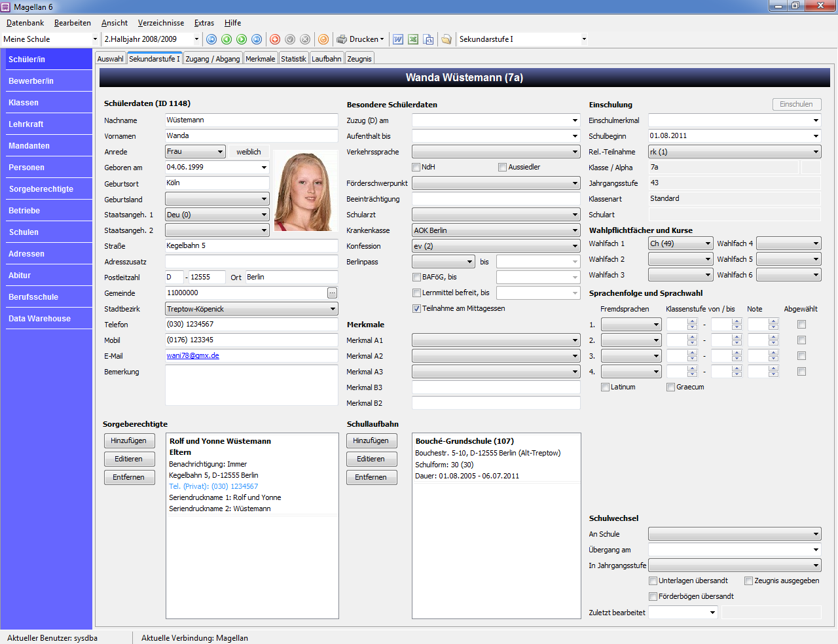Screen dimensions: 838x644
Task: Open the folder icon in the toolbar
Action: click(446, 39)
